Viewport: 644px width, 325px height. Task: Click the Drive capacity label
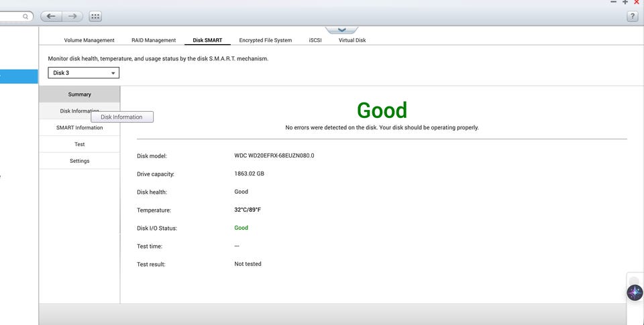155,174
